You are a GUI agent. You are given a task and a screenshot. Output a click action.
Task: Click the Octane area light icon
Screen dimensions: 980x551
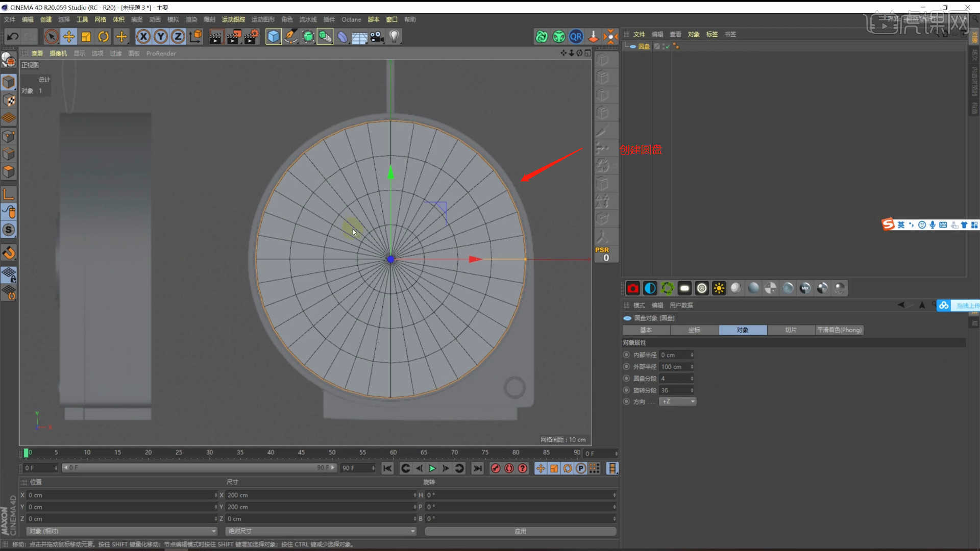(684, 288)
